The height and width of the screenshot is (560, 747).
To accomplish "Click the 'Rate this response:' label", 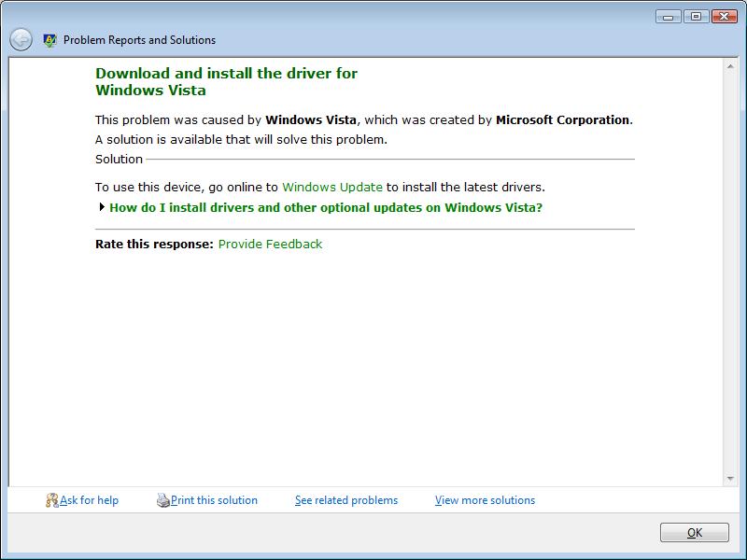I will 154,245.
